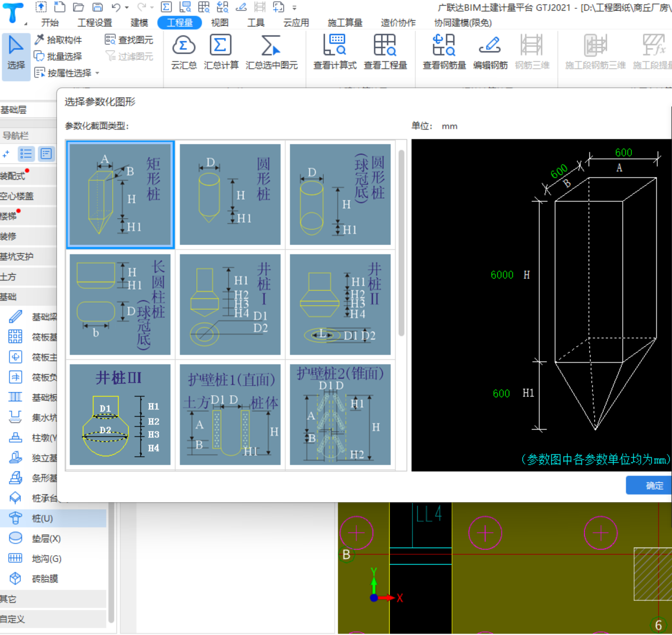Select the 井桩III section thumbnail
672x635 pixels.
click(x=120, y=414)
